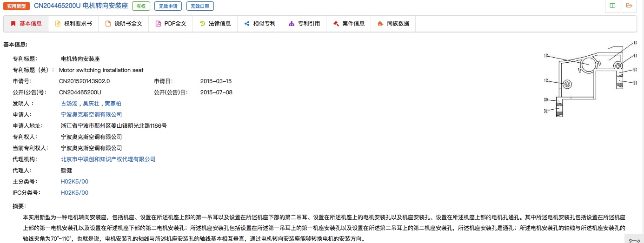This screenshot has width=644, height=243.
Task: Switch to the 法律信息 tab
Action: (x=215, y=24)
